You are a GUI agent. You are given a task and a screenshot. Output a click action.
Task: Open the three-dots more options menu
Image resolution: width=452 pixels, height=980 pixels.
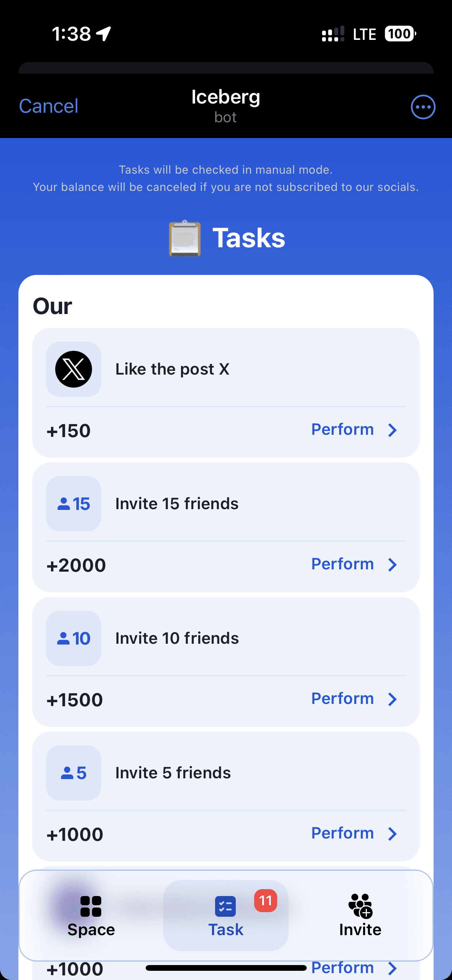coord(423,107)
